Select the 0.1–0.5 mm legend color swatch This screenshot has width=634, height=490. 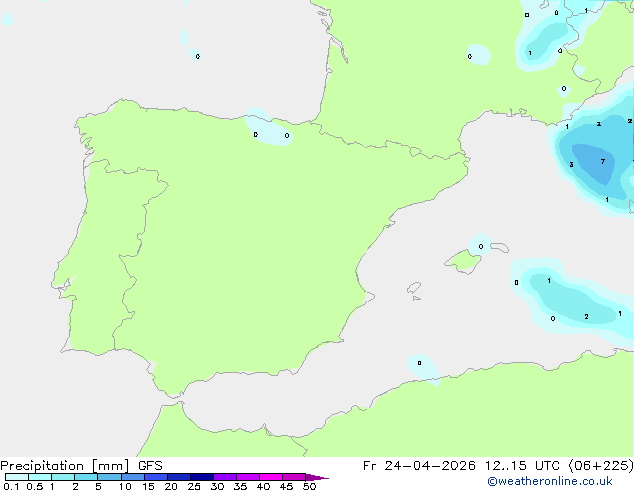[x=17, y=477]
